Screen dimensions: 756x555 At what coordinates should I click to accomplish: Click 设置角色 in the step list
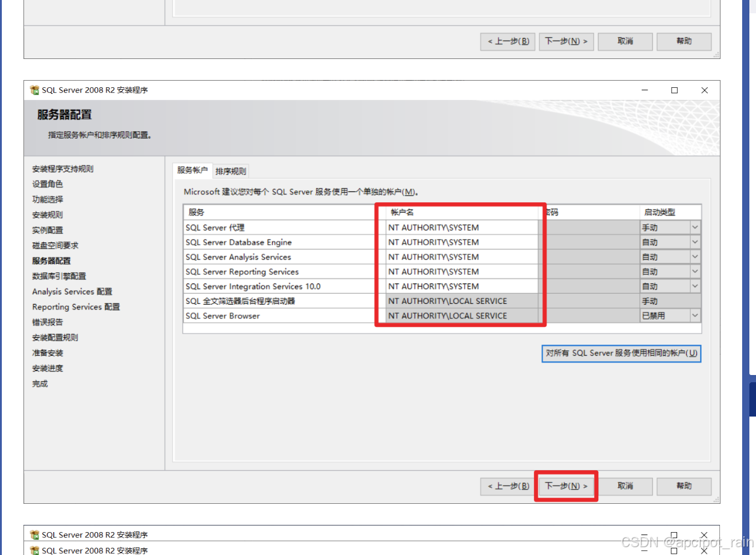(48, 184)
